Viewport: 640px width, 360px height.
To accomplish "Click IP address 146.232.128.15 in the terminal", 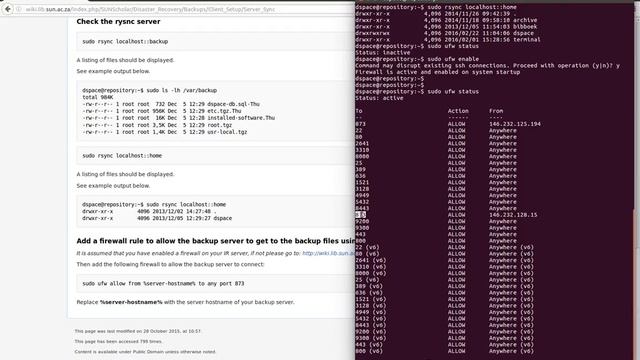I will (513, 215).
